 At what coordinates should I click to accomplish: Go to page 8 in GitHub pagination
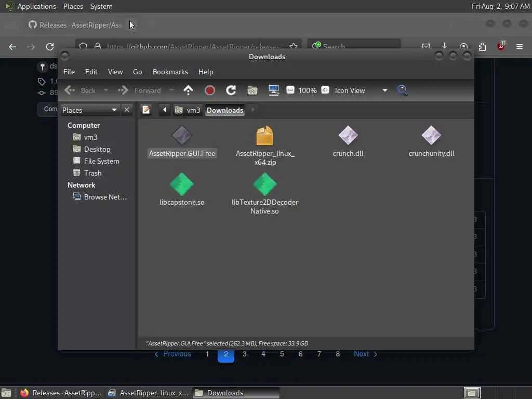[338, 354]
